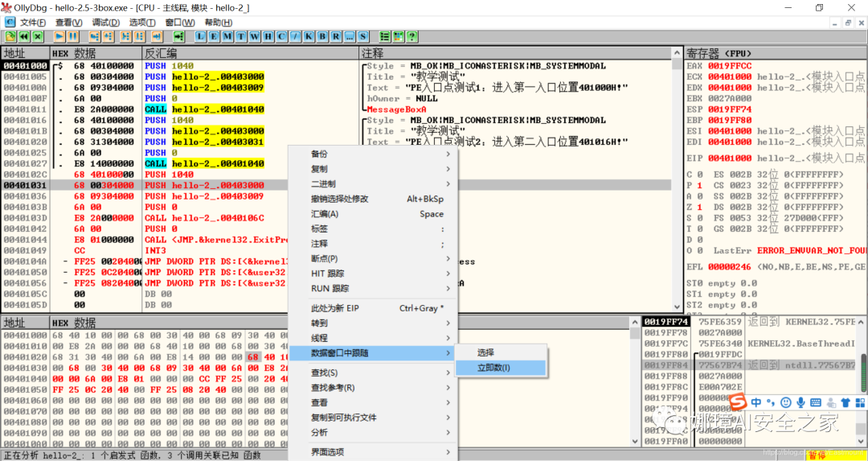Run the program with the play icon
This screenshot has width=868, height=461.
pos(59,36)
